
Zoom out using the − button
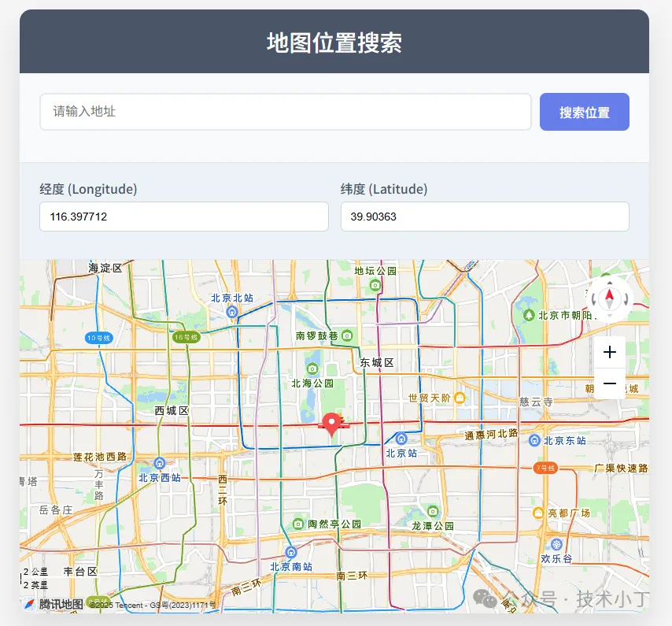(609, 385)
